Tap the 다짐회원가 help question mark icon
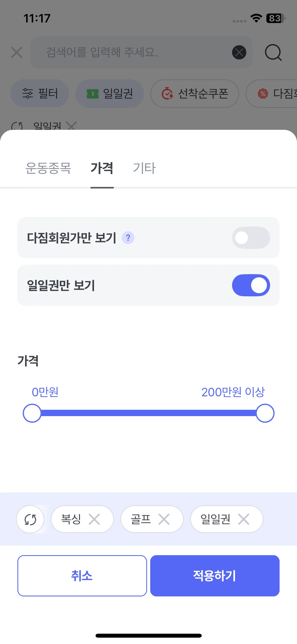Screen dimensions: 297x644 click(x=128, y=238)
